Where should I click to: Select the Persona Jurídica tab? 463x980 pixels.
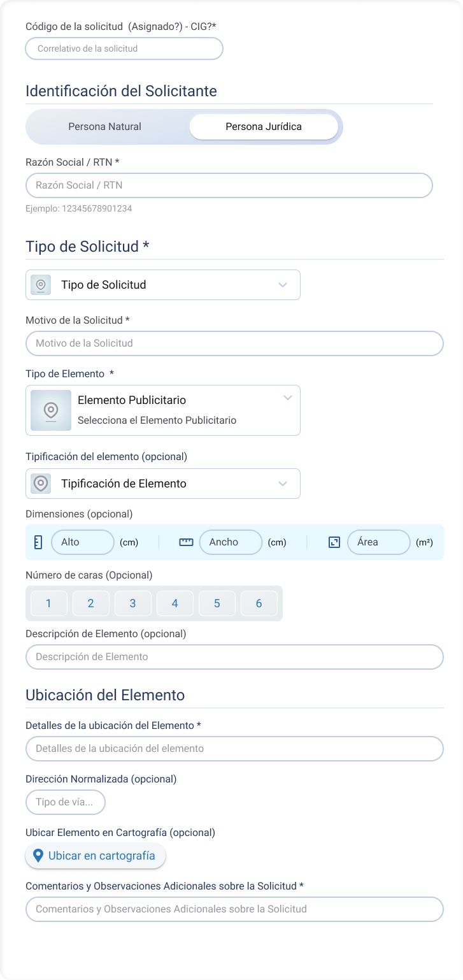pyautogui.click(x=263, y=126)
